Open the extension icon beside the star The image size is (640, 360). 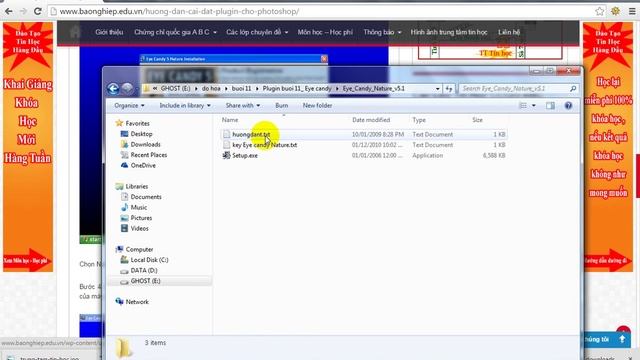click(616, 11)
